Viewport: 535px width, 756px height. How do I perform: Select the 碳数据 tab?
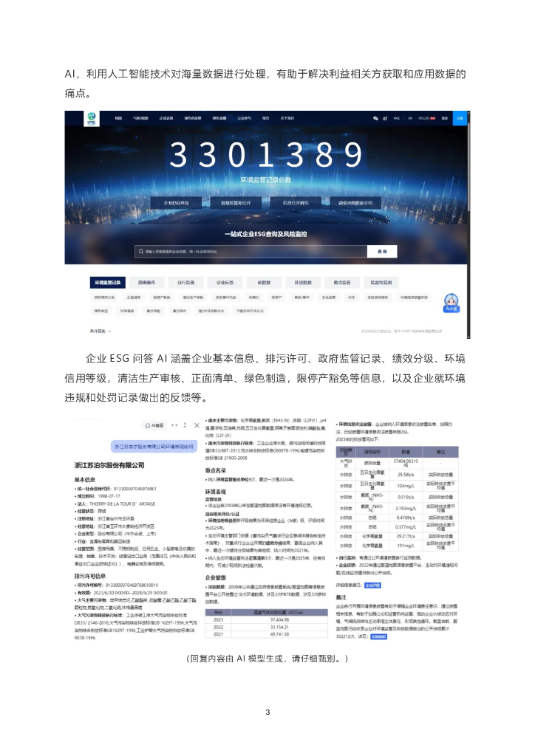[264, 283]
